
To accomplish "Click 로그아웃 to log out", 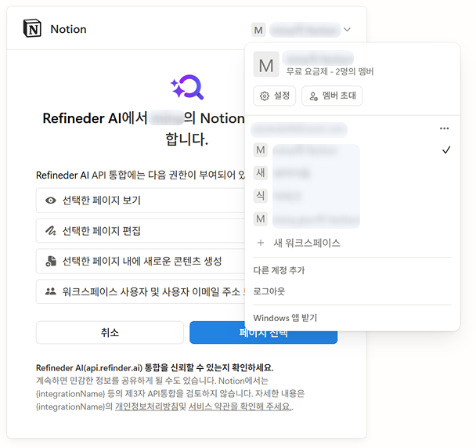I will [x=269, y=291].
